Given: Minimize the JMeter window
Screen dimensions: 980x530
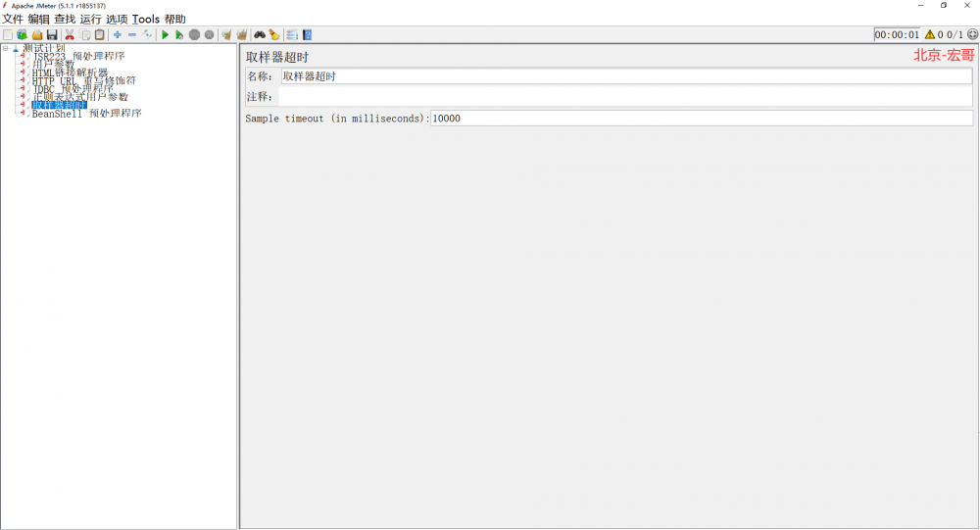Looking at the screenshot, I should tap(920, 6).
